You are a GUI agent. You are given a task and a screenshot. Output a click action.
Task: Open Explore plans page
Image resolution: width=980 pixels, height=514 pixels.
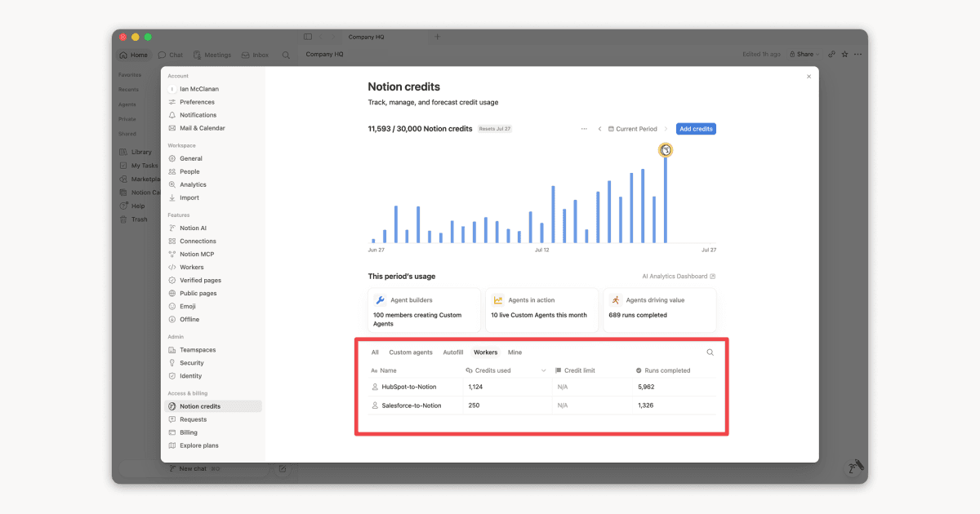click(213, 445)
